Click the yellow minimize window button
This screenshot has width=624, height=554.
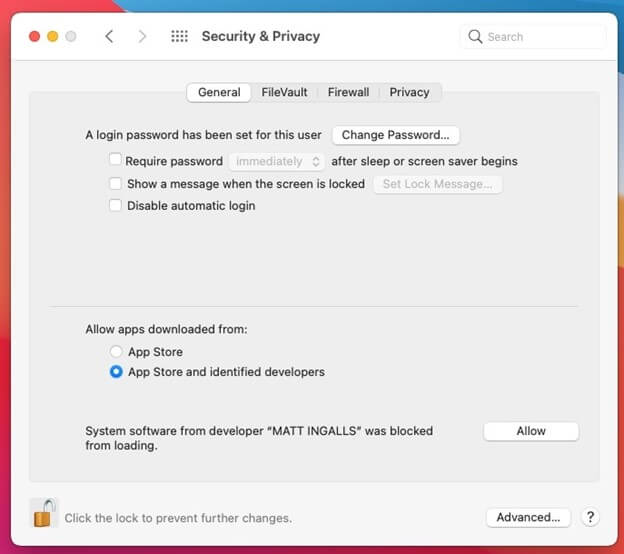point(53,36)
